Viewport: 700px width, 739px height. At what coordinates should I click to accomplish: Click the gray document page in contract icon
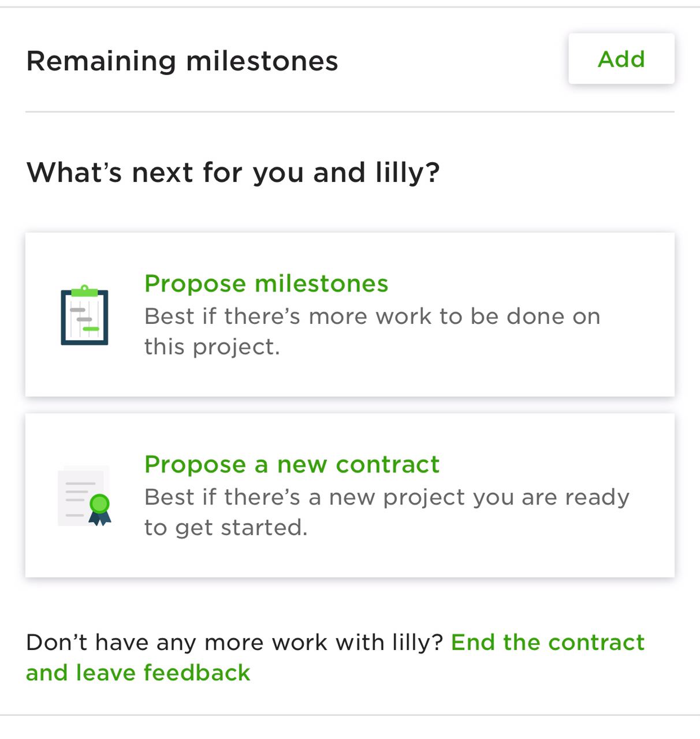pos(81,495)
